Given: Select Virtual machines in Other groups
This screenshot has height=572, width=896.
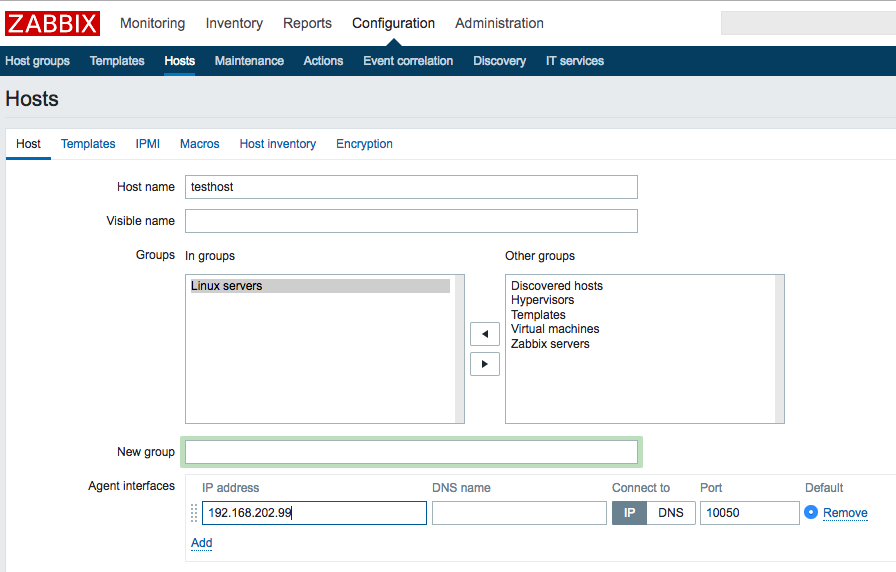Looking at the screenshot, I should pos(555,329).
